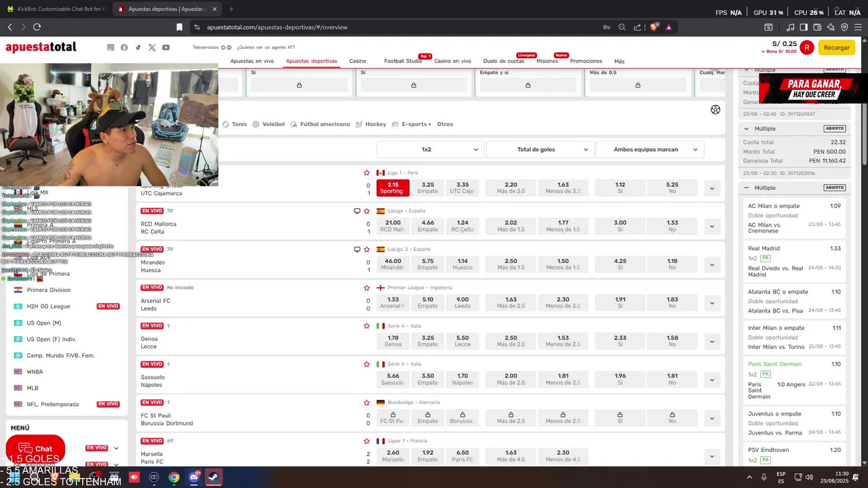Open the Promociones tab

click(x=586, y=61)
